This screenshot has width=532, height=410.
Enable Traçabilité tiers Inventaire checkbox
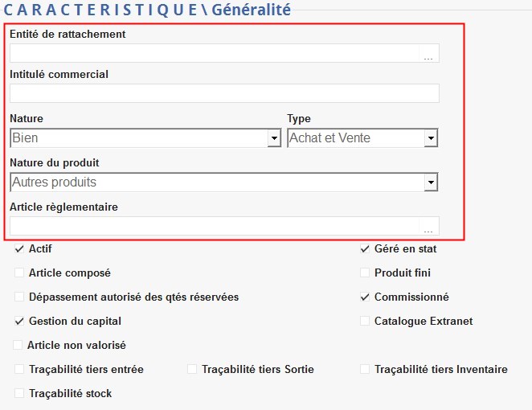[x=366, y=370]
